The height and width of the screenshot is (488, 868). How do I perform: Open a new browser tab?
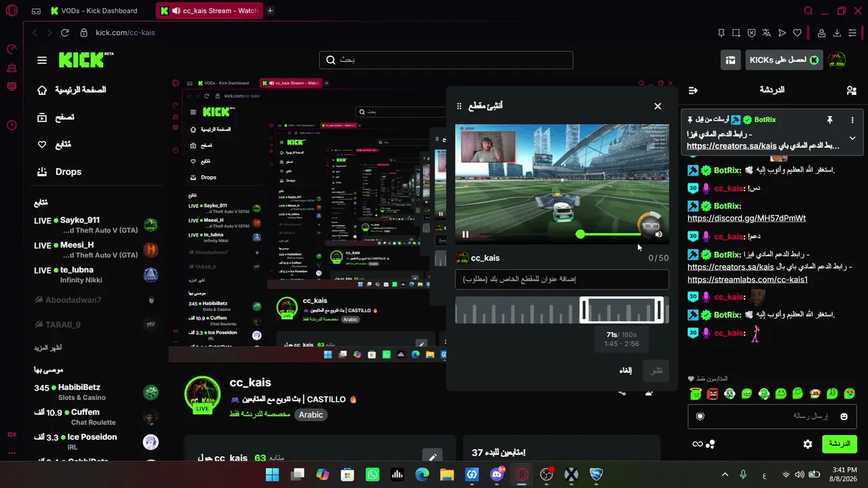click(271, 11)
